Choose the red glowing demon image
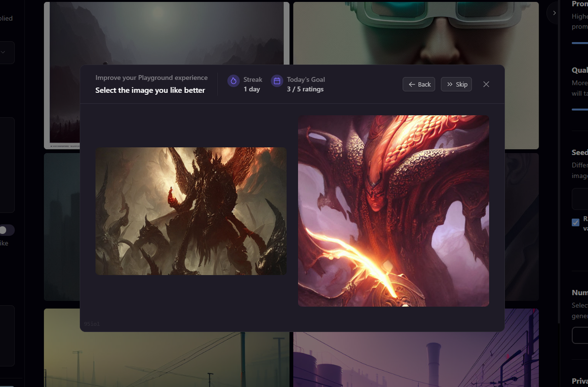588x387 pixels. (393, 211)
